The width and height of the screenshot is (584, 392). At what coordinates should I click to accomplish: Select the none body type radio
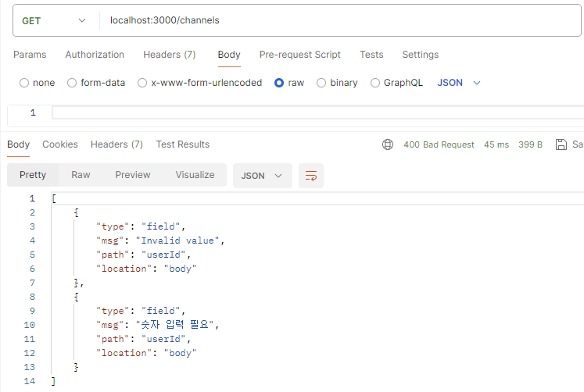(24, 83)
